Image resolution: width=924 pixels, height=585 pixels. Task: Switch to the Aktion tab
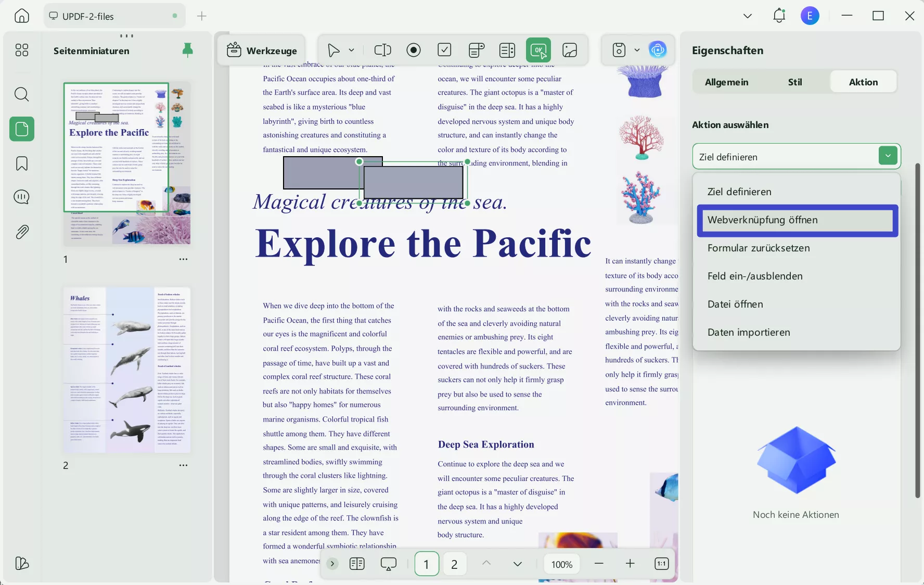tap(863, 82)
